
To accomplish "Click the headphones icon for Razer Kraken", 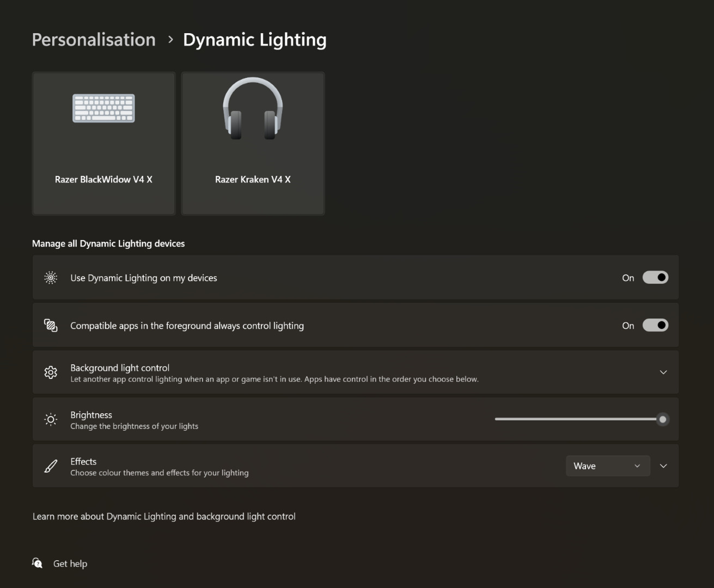I will click(253, 109).
